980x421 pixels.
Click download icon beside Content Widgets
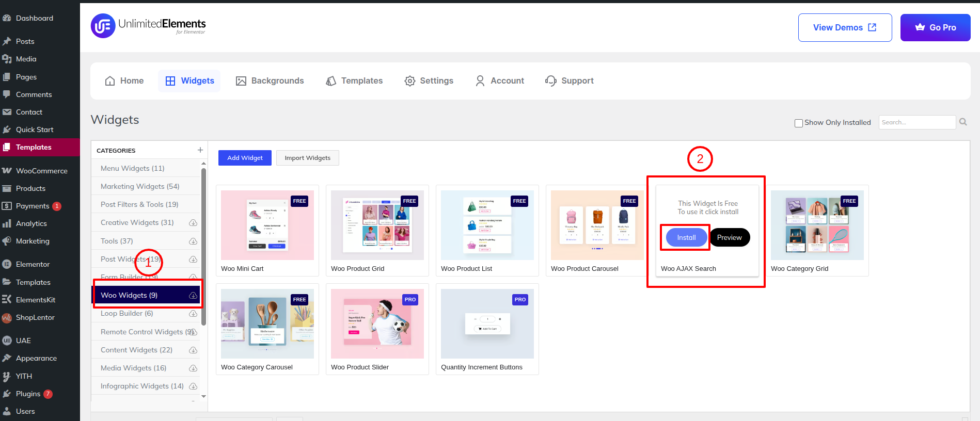[193, 350]
